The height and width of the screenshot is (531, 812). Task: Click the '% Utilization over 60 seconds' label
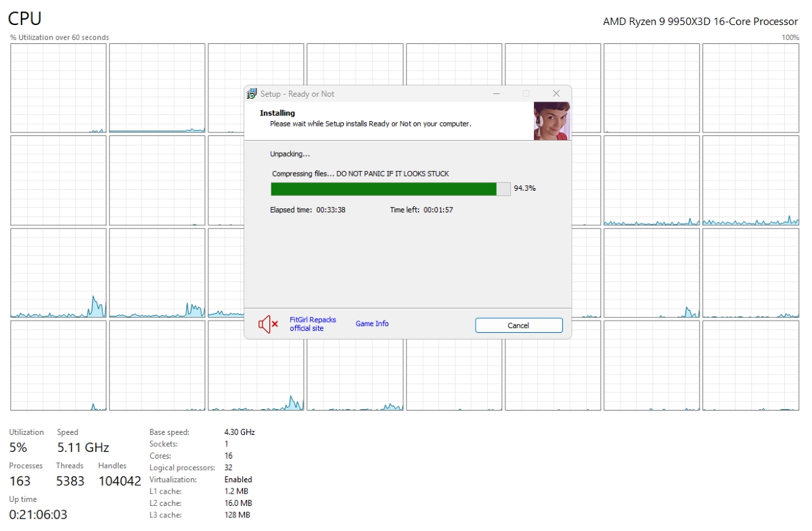pos(60,38)
